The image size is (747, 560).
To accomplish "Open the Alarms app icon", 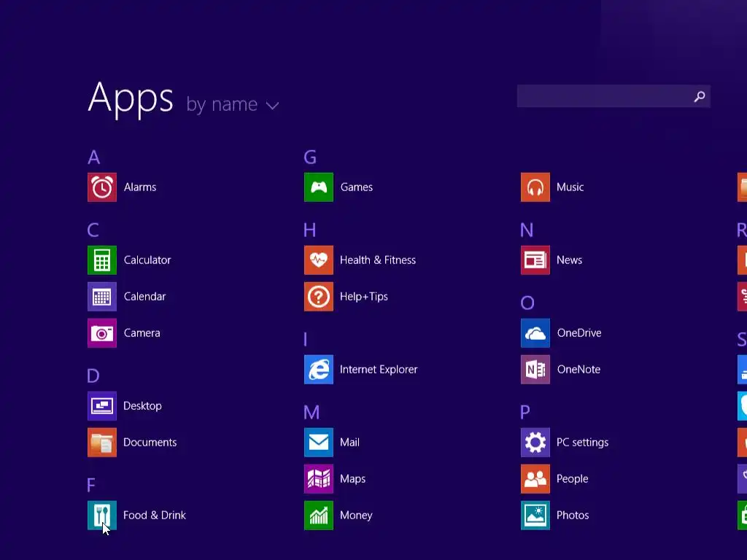I will tap(102, 187).
